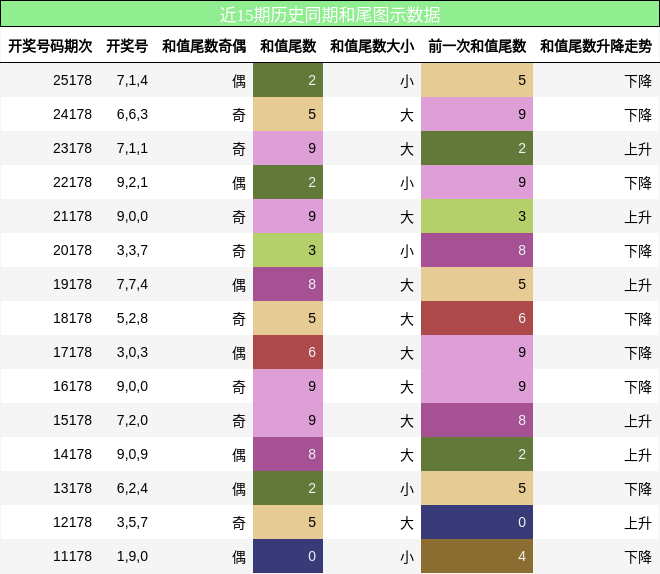The image size is (660, 574).
Task: Click 上升 trend in row 12178
Action: pos(638,523)
